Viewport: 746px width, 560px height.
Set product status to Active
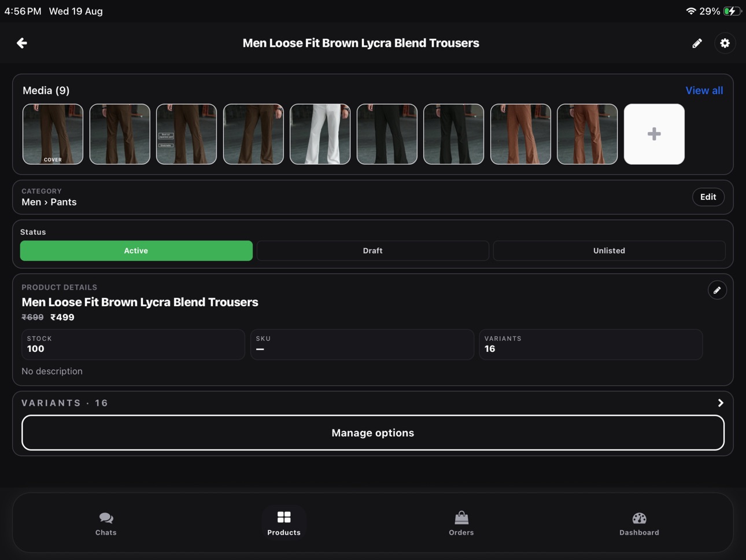[136, 250]
